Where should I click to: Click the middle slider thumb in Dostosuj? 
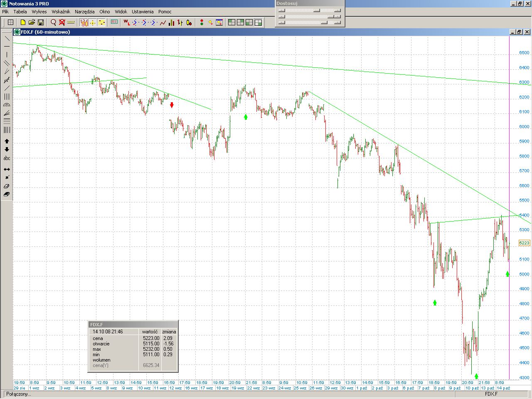click(x=331, y=16)
